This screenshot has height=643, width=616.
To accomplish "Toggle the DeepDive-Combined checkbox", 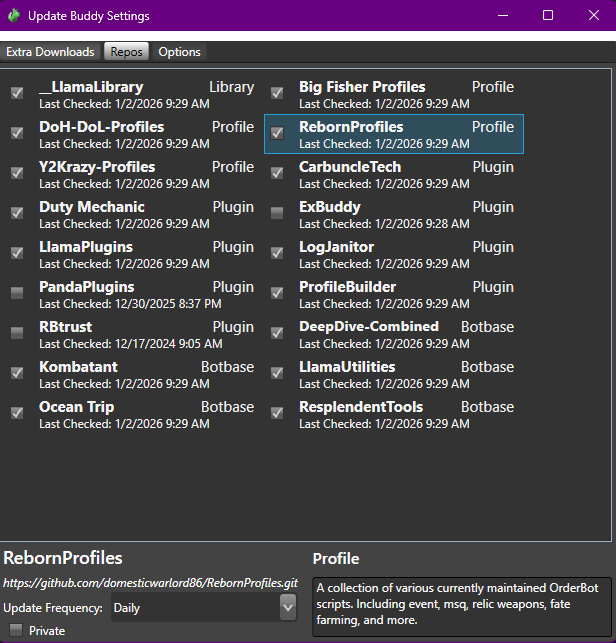I will pos(277,333).
